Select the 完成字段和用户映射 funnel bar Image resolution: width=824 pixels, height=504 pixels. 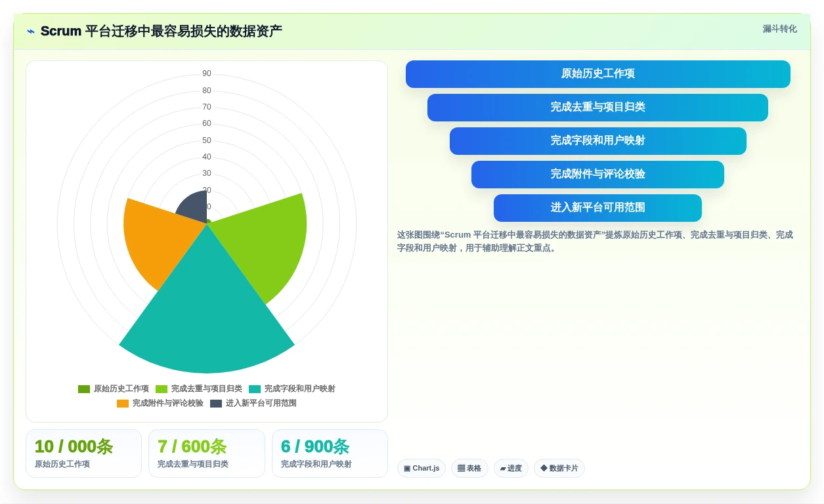tap(598, 141)
